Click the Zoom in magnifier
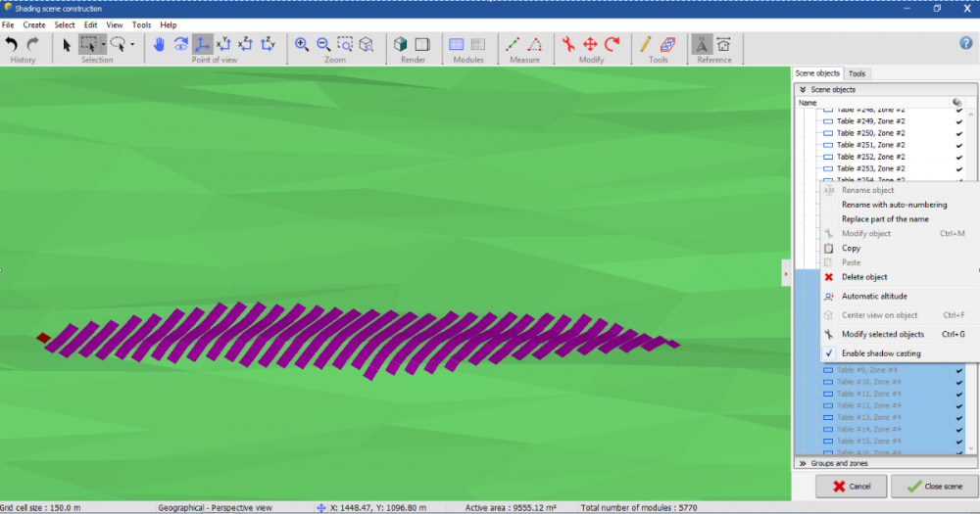This screenshot has height=514, width=980. tap(302, 44)
